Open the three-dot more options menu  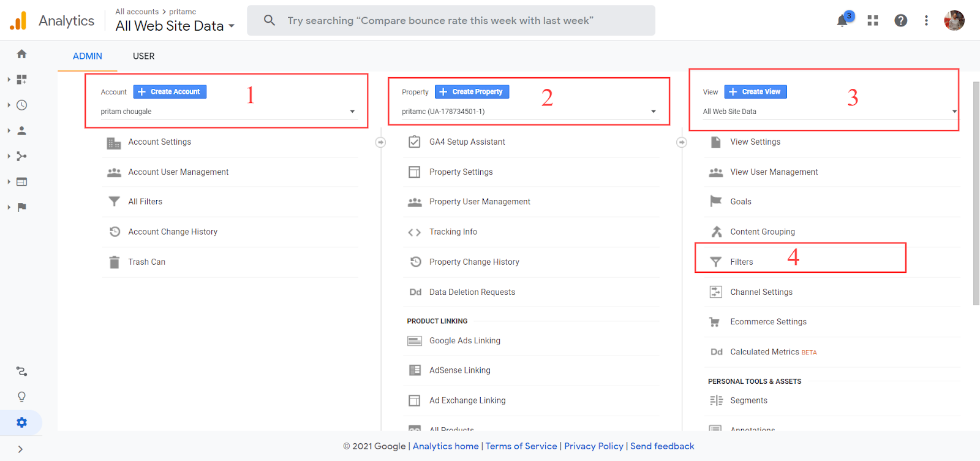pyautogui.click(x=926, y=21)
